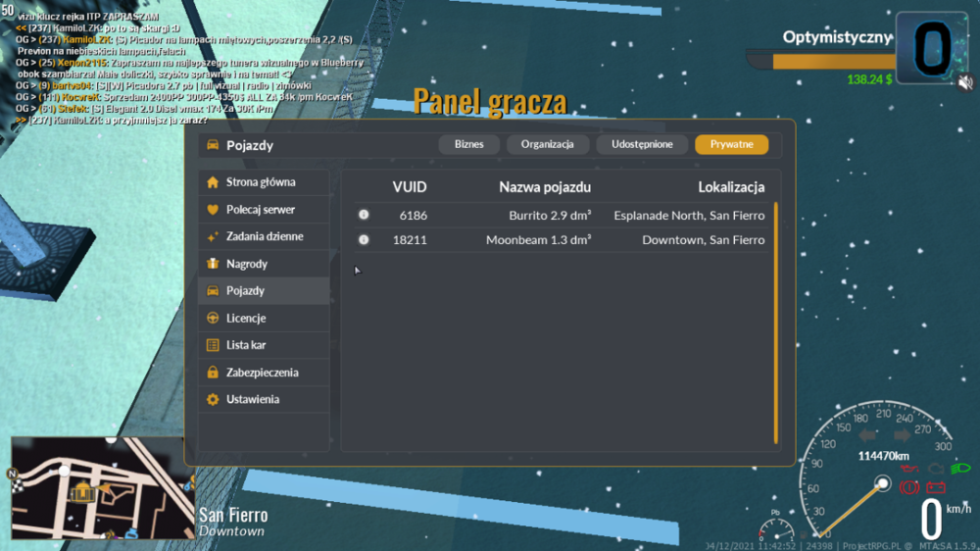Click the red brake warning indicator
This screenshot has width=980, height=551.
click(908, 487)
